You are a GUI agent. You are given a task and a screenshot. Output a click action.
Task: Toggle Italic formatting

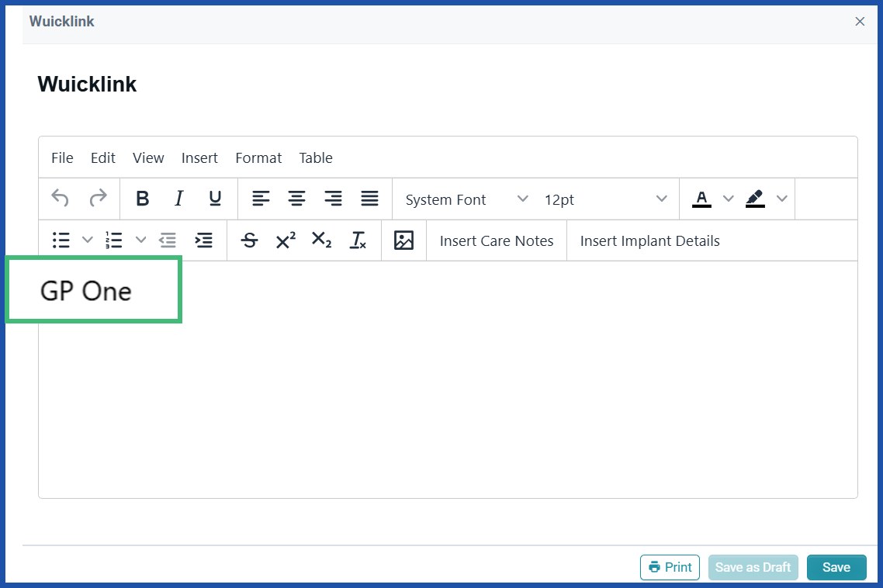[x=178, y=199]
